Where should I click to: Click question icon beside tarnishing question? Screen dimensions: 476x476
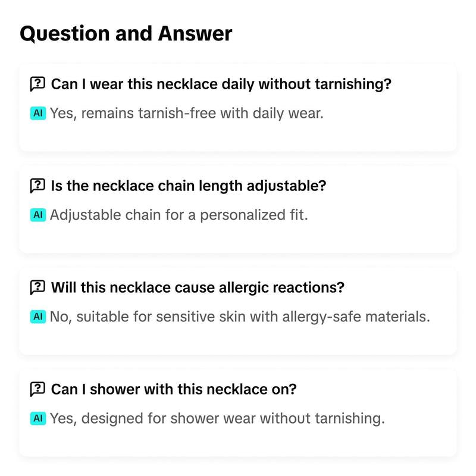click(37, 84)
